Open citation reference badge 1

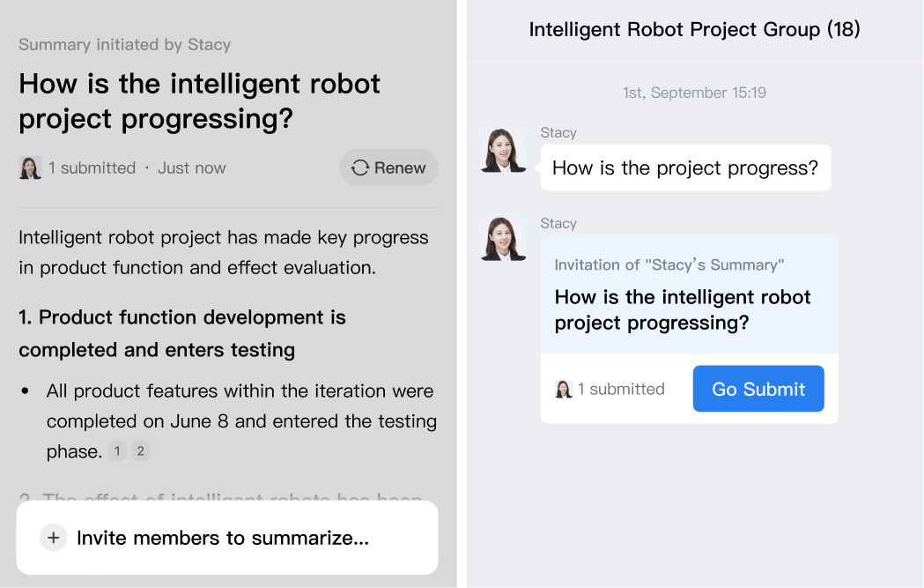coord(117,451)
